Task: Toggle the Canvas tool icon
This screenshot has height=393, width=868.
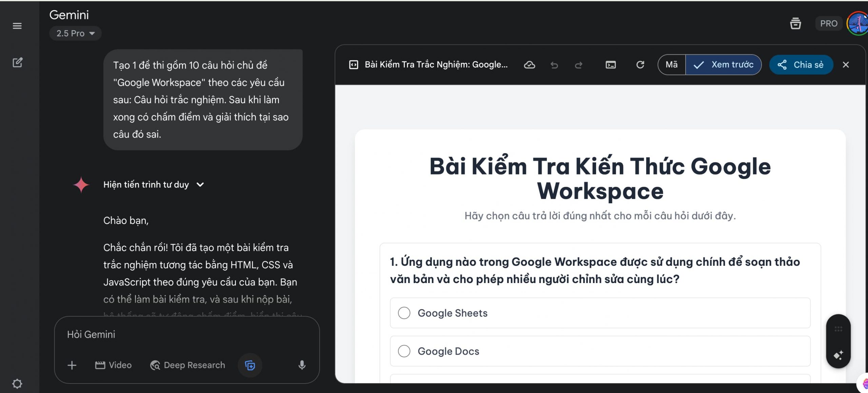Action: (250, 365)
